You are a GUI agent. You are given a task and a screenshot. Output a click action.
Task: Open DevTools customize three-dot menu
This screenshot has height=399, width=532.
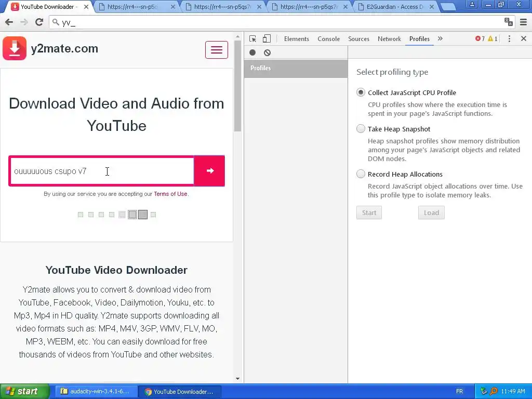509,38
